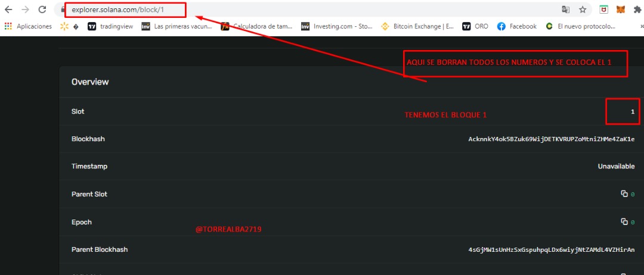Click the Overview heading
This screenshot has height=275, width=644.
click(x=90, y=82)
